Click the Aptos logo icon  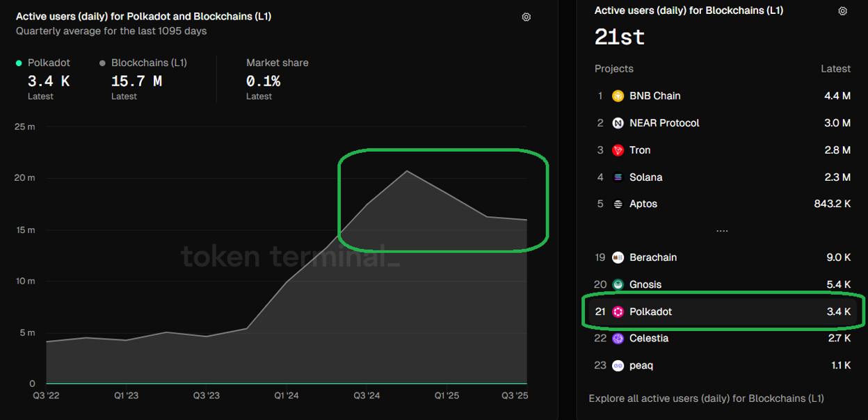[x=618, y=204]
